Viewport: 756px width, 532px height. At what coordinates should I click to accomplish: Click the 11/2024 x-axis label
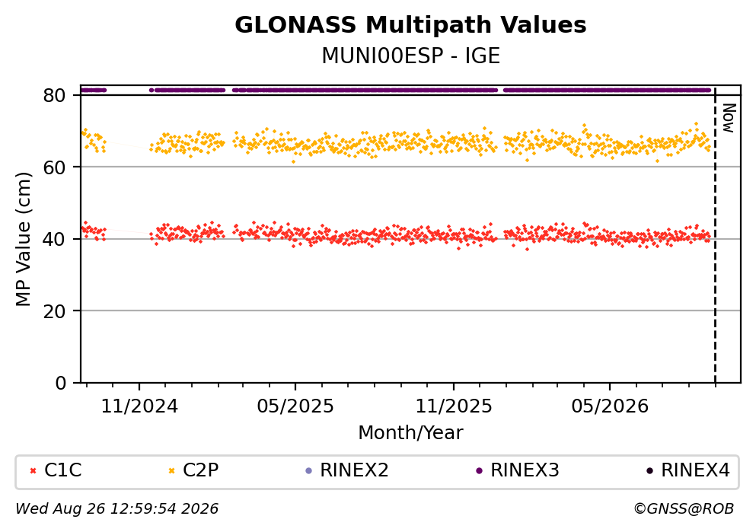(x=139, y=406)
